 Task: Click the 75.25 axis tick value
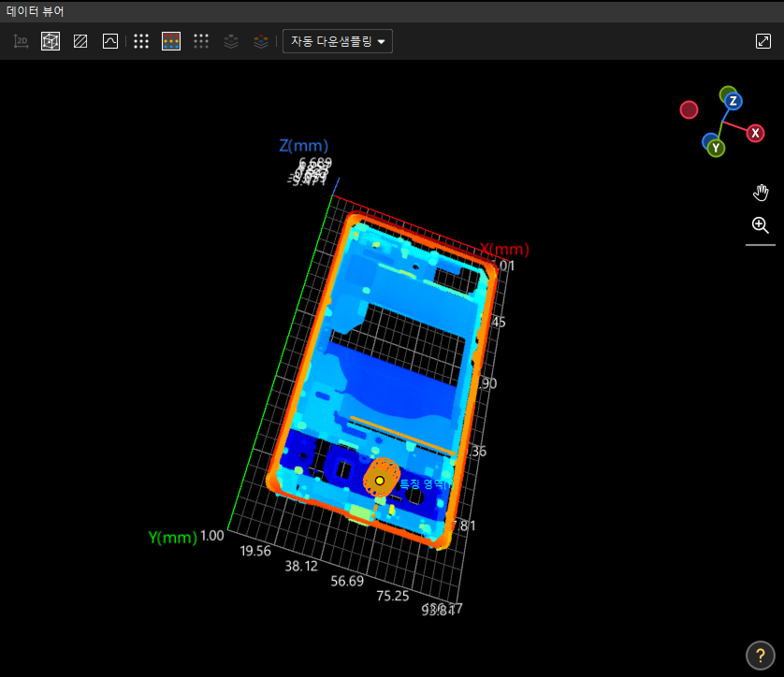[x=393, y=596]
